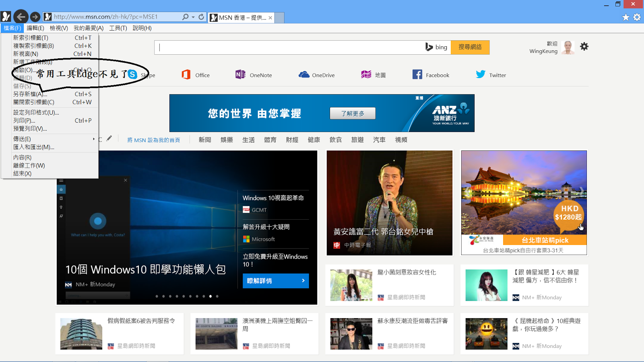Visit the Twitter bird icon
Image resolution: width=644 pixels, height=362 pixels.
click(x=481, y=74)
